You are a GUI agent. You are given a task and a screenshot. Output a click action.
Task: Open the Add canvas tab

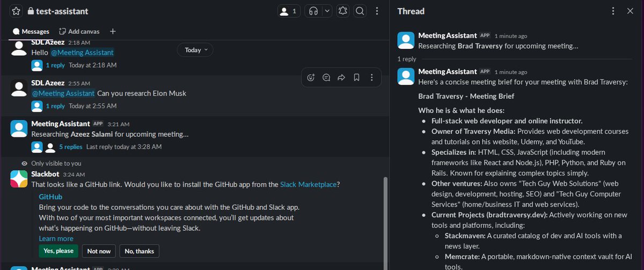point(79,32)
